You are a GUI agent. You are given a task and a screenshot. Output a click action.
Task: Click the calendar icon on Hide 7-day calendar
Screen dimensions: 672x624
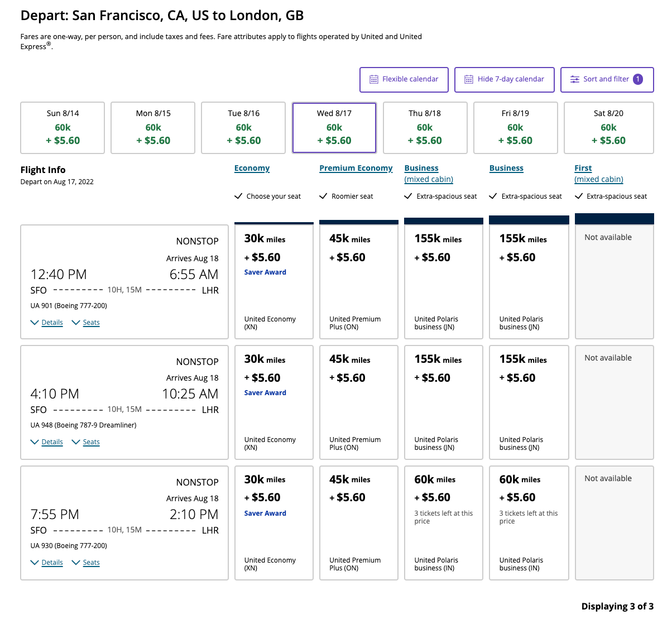pos(469,79)
